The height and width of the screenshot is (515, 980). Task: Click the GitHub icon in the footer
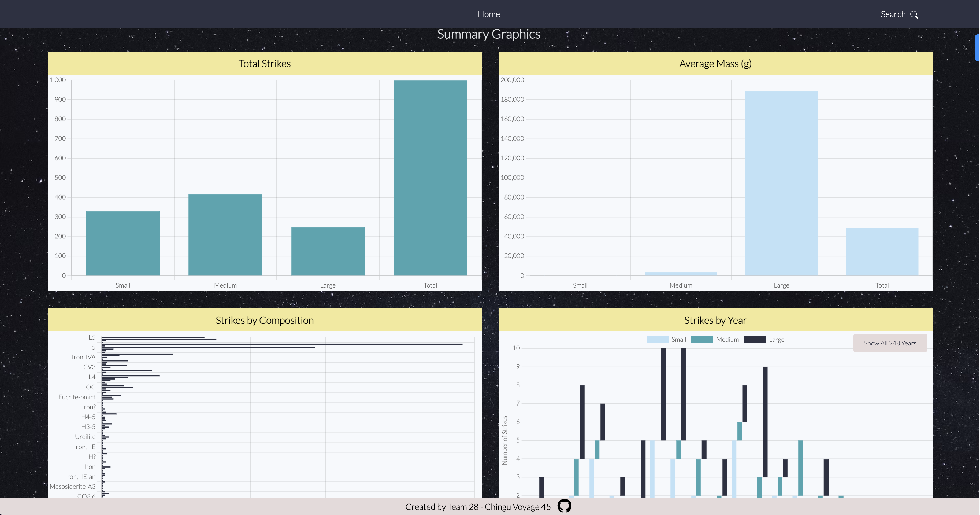pos(564,506)
